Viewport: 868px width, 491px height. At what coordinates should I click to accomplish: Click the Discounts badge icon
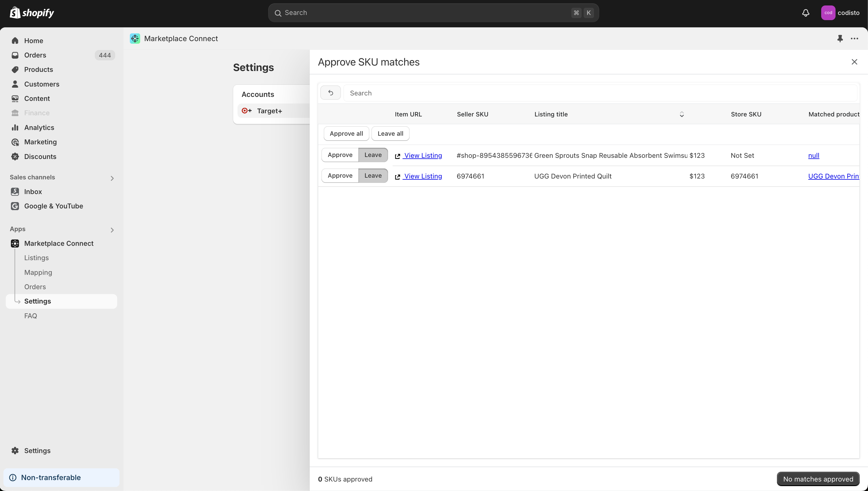click(x=15, y=156)
